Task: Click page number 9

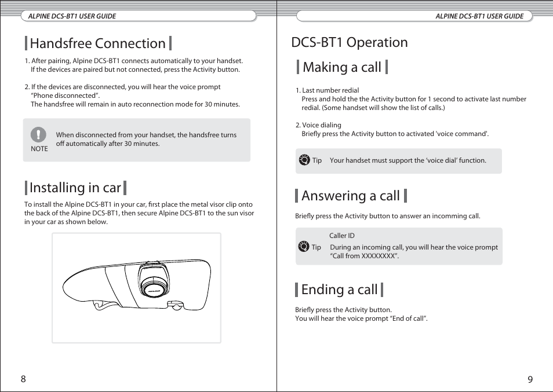Action: pos(530,379)
